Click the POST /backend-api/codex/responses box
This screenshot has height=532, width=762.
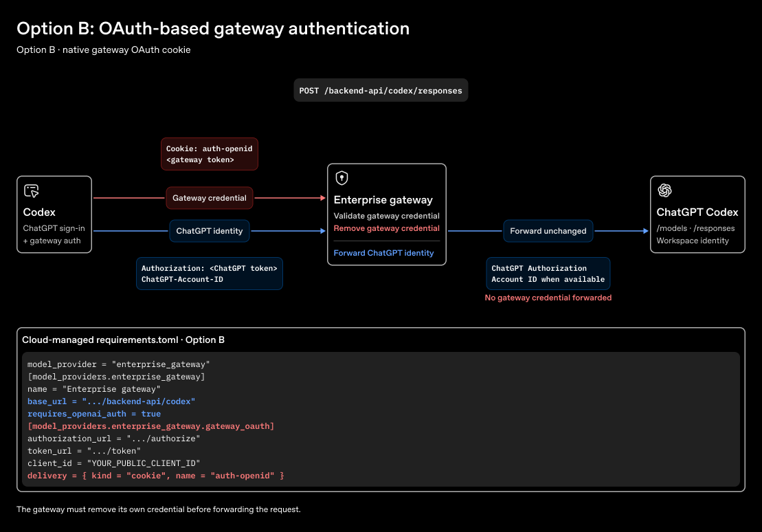tap(381, 91)
